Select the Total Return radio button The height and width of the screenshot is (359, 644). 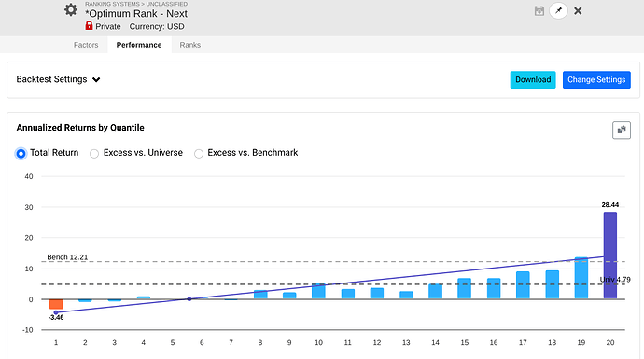(x=21, y=154)
